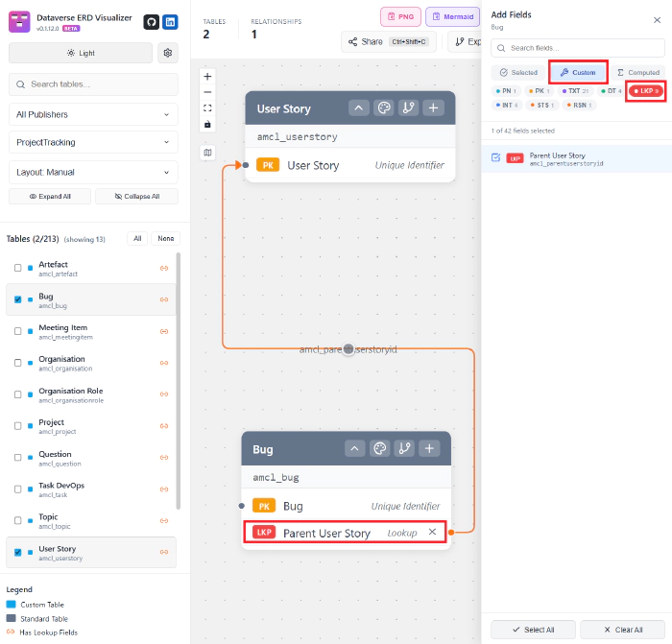
Task: Open color picker on Bug table
Action: [379, 448]
